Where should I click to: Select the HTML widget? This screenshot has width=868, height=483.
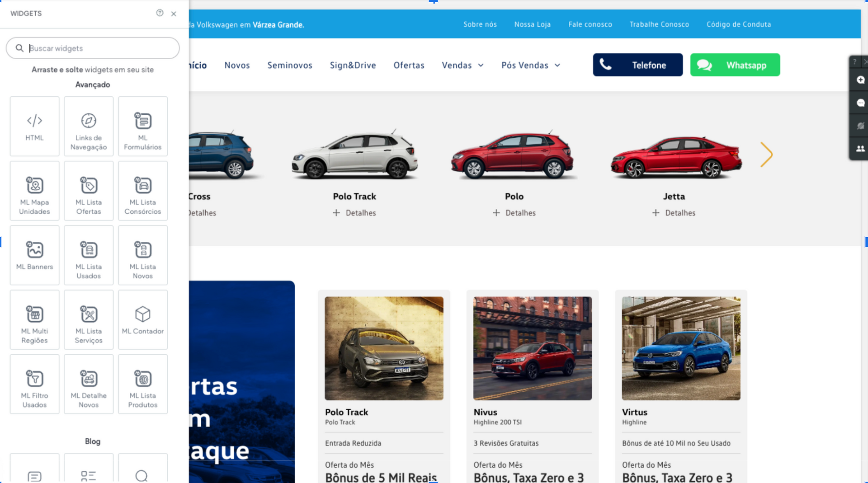tap(34, 127)
